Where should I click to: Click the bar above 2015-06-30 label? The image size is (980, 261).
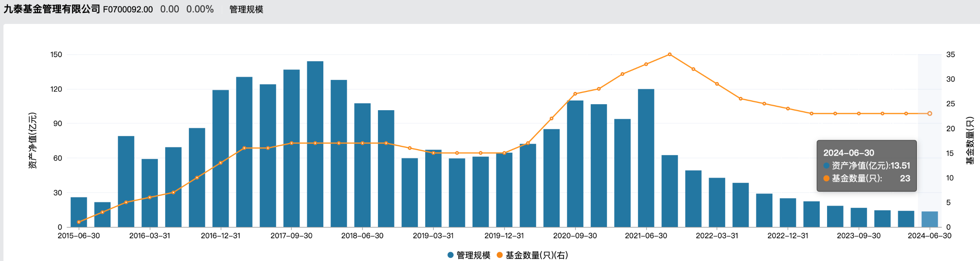tap(78, 212)
